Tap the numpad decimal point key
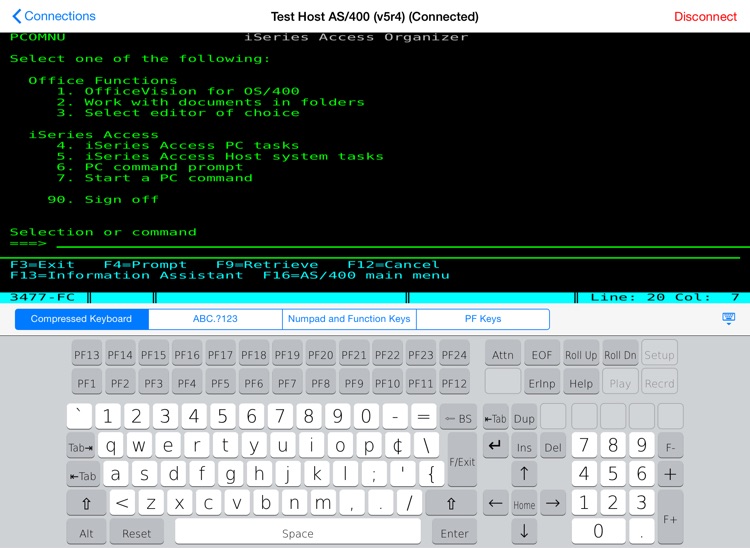The width and height of the screenshot is (750, 548). click(x=641, y=531)
